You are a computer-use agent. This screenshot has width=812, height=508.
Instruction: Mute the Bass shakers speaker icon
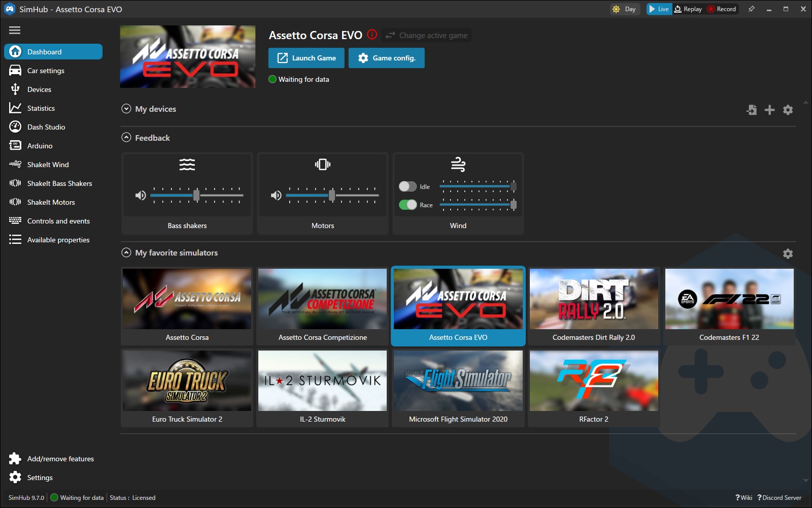tap(141, 196)
